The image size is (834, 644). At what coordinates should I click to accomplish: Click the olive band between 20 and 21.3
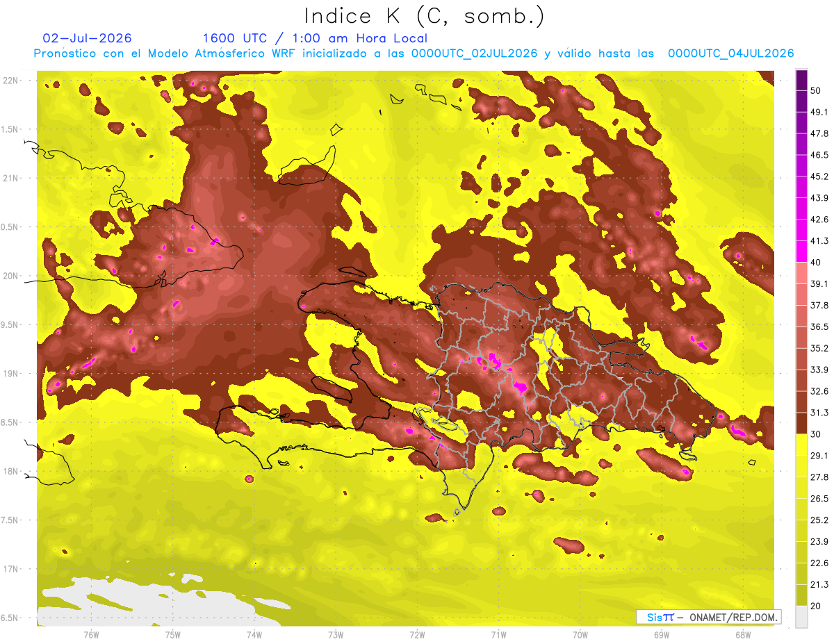(801, 595)
